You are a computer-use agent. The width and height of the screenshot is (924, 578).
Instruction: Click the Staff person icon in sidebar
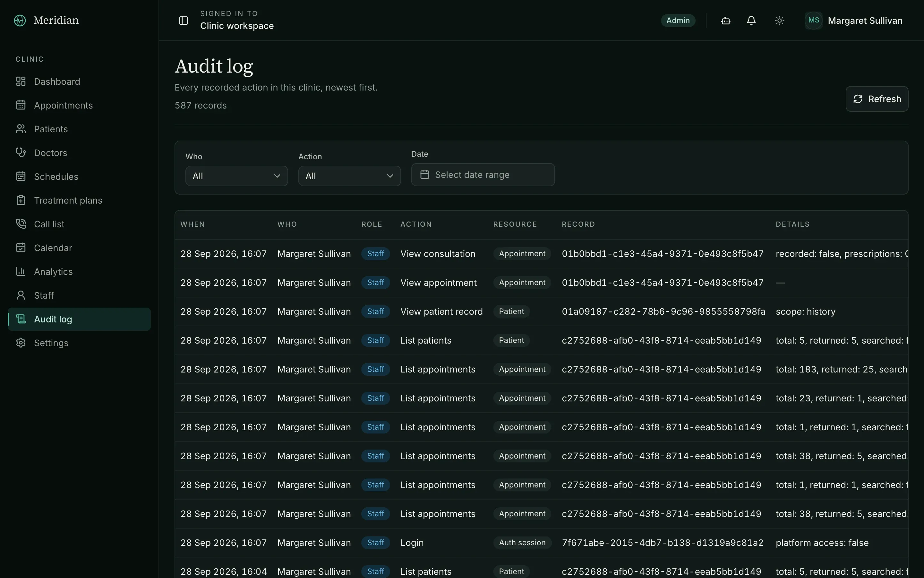click(21, 295)
